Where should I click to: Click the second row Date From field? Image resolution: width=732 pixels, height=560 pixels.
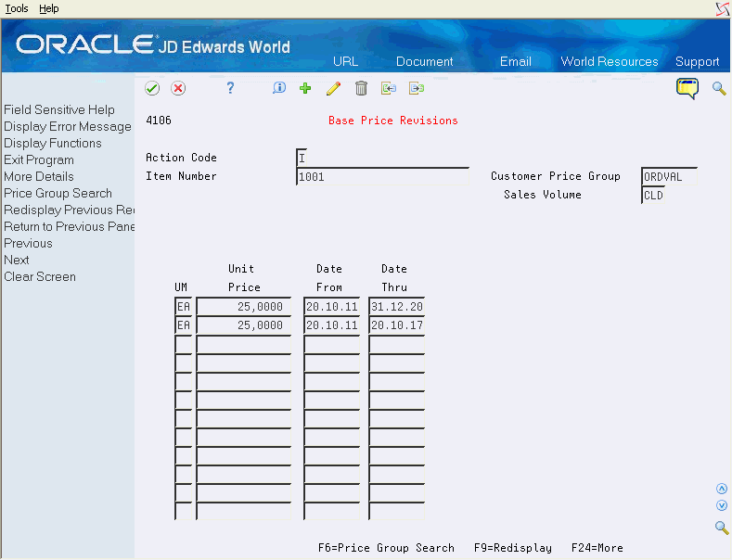pyautogui.click(x=332, y=325)
